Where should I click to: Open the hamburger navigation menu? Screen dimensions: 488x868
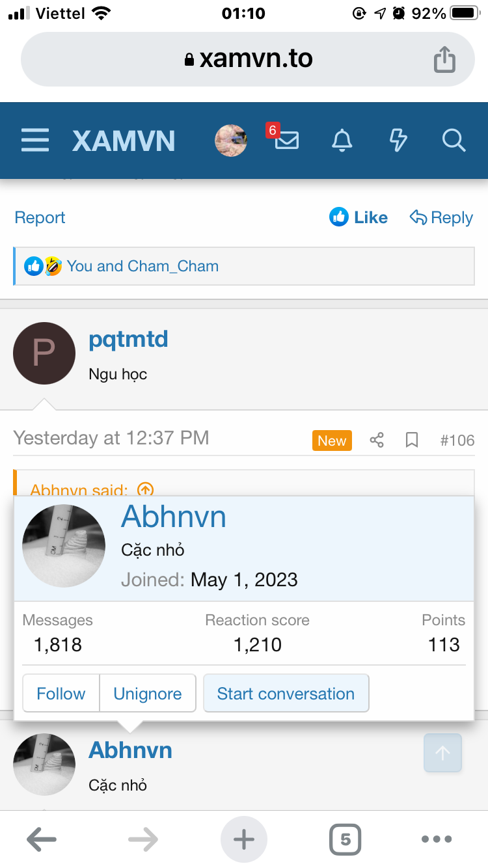pos(35,141)
